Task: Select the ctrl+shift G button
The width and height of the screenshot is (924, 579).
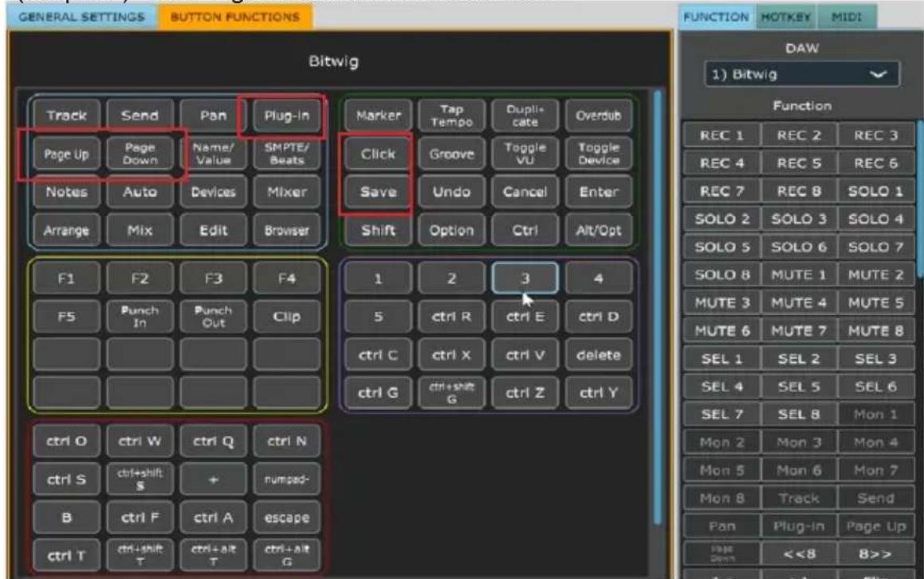Action: 451,392
